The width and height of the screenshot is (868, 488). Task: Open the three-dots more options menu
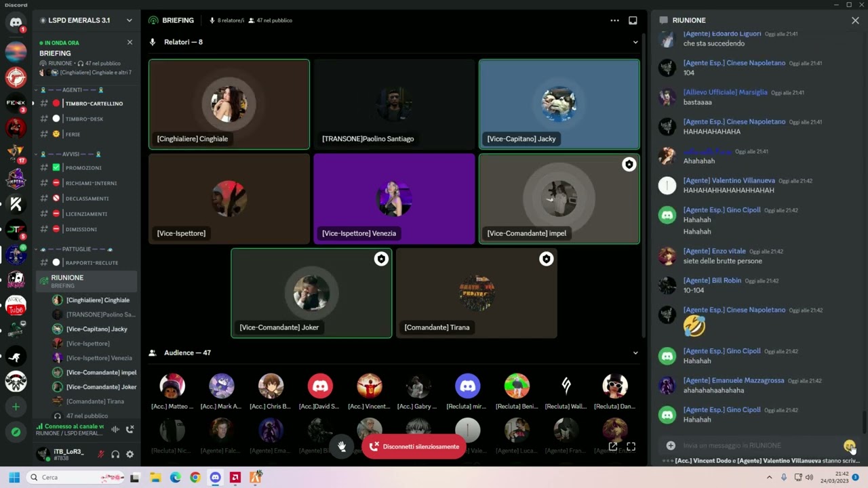click(x=614, y=20)
